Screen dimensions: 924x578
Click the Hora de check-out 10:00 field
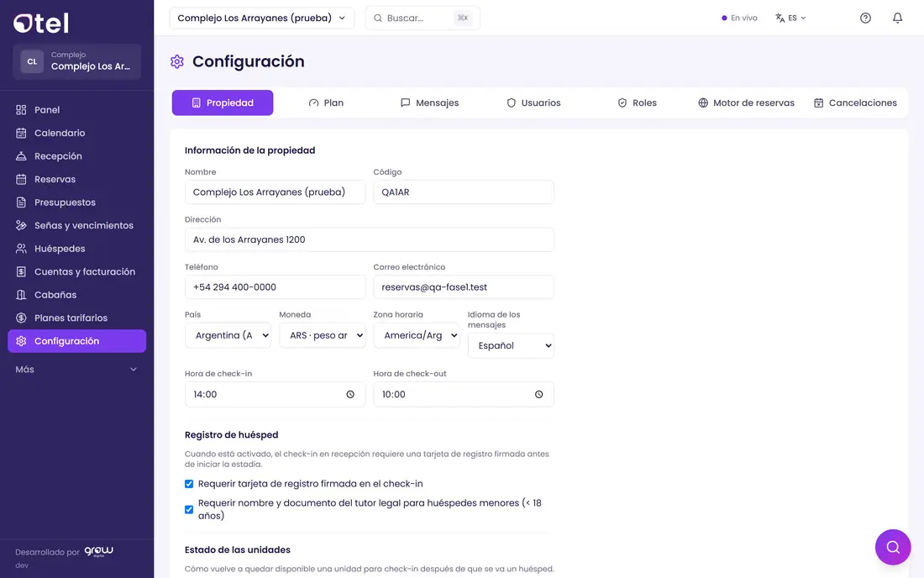pyautogui.click(x=464, y=394)
